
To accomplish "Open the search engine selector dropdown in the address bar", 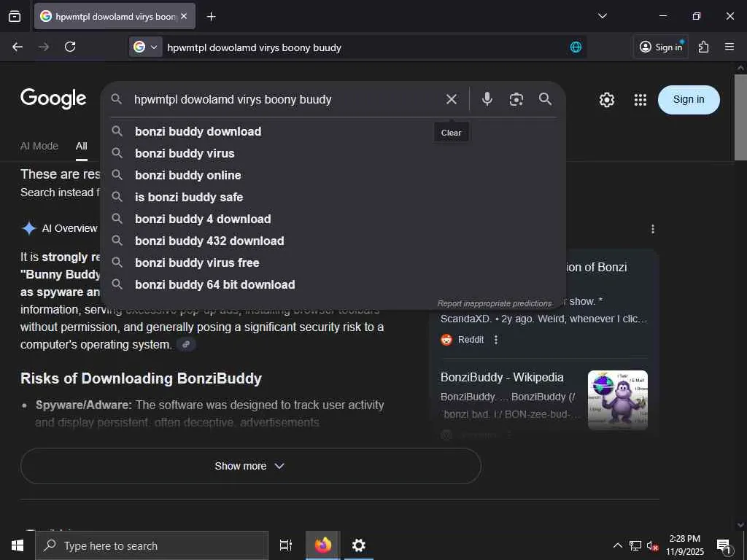I will point(146,47).
